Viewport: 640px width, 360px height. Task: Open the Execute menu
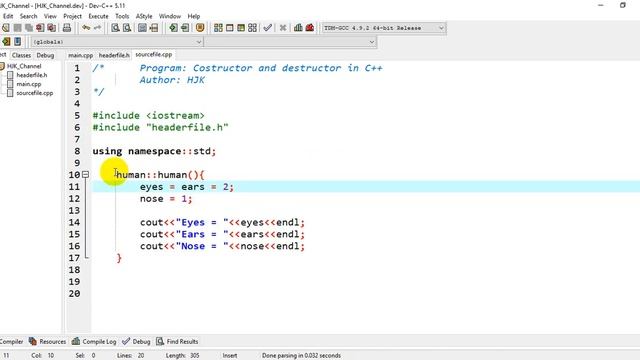98,16
